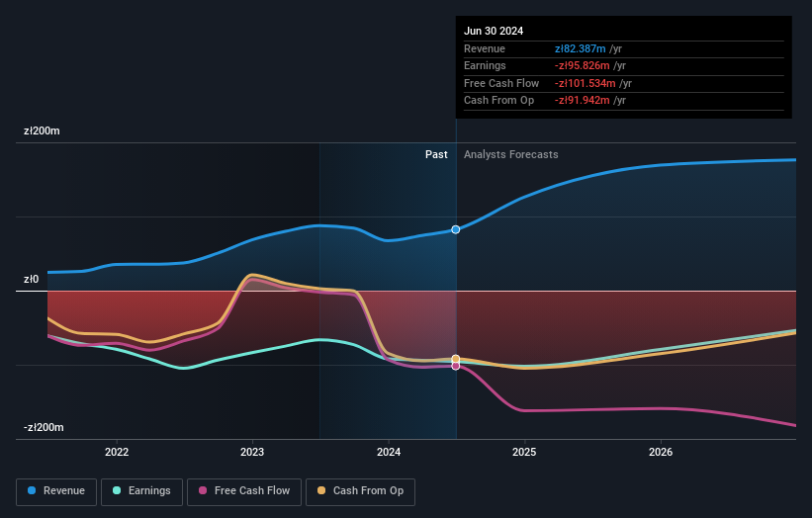The image size is (812, 518).
Task: Click the zł200m y-axis label
Action: point(42,130)
